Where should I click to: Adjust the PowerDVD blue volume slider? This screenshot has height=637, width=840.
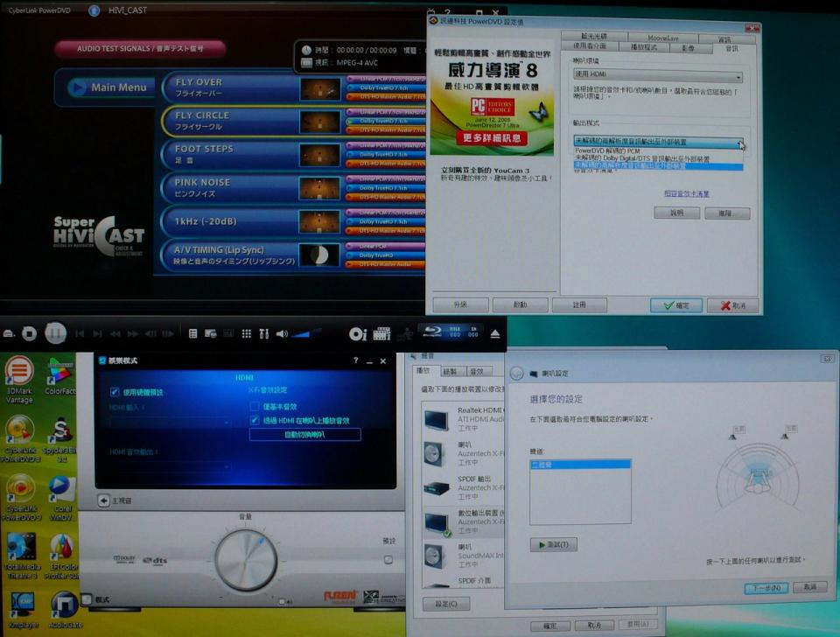coord(306,333)
